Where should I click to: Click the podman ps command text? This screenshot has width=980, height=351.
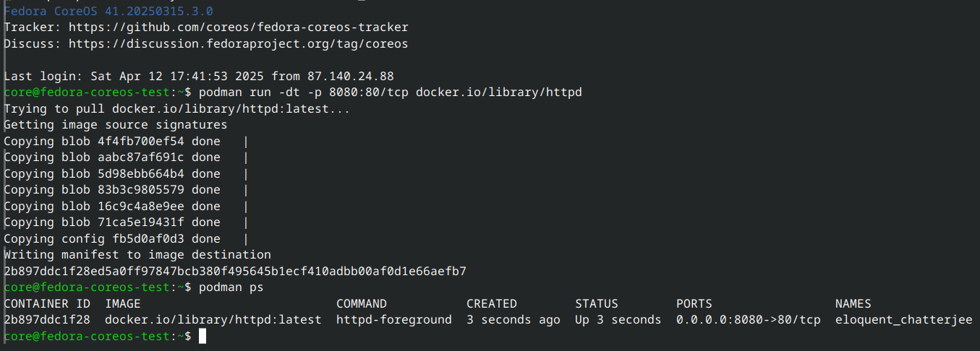pyautogui.click(x=231, y=287)
